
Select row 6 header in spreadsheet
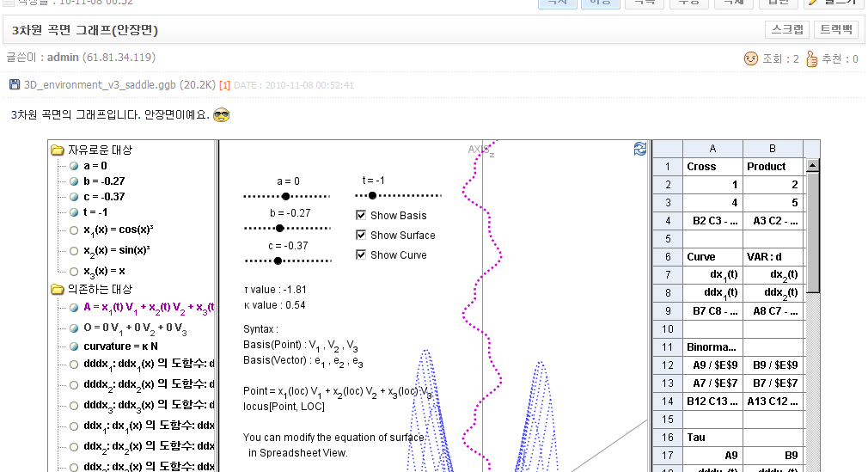pyautogui.click(x=667, y=257)
